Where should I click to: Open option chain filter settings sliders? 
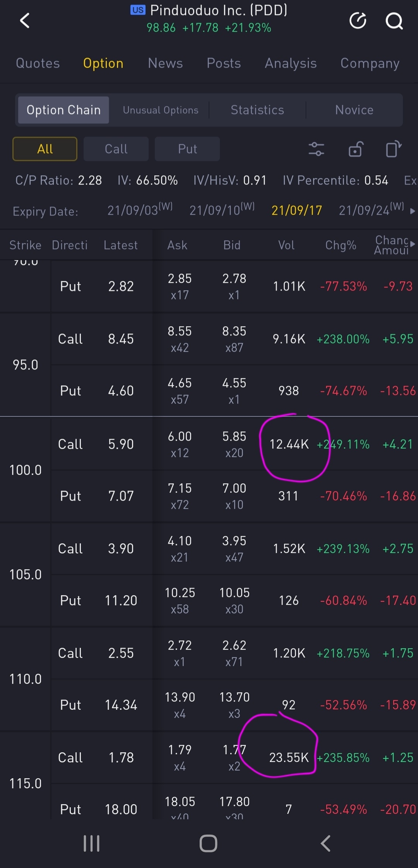click(x=316, y=149)
